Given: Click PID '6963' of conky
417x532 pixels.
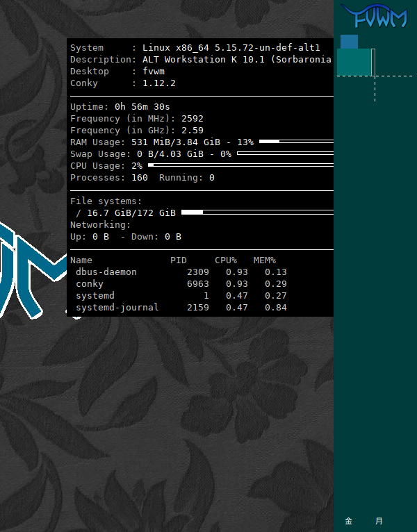Looking at the screenshot, I should [x=198, y=284].
